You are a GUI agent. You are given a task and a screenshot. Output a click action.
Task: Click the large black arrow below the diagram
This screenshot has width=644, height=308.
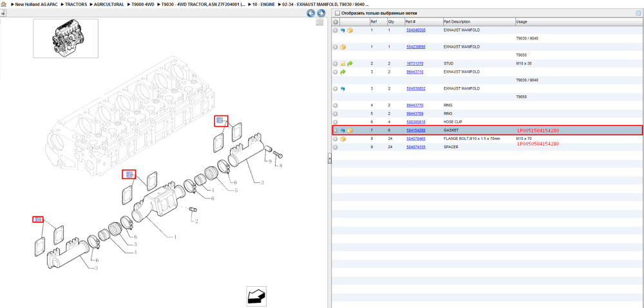(x=256, y=296)
